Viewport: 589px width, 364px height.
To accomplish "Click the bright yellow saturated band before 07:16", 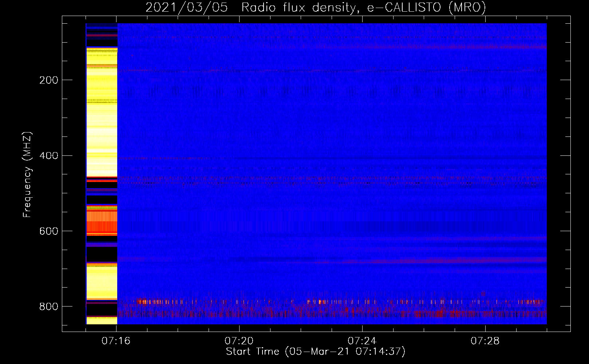I will coord(102,113).
